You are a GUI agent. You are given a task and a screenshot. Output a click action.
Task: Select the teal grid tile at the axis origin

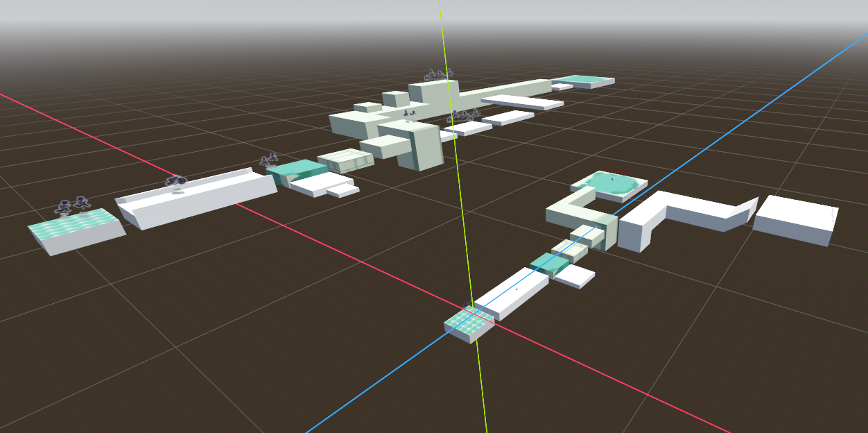(x=469, y=323)
